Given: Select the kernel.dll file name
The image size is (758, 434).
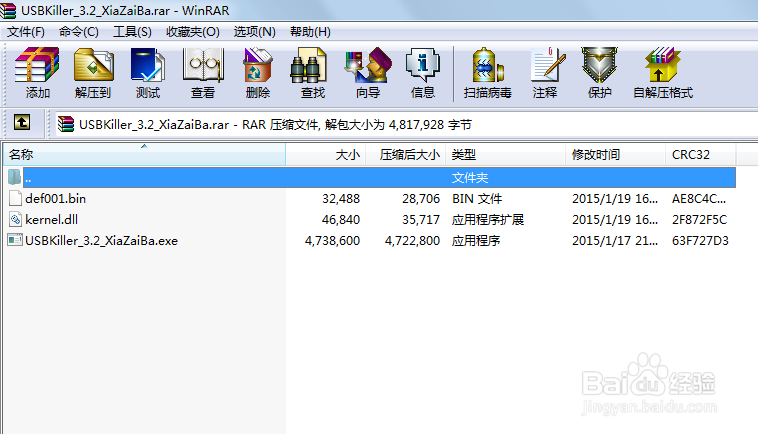Looking at the screenshot, I should pyautogui.click(x=51, y=220).
